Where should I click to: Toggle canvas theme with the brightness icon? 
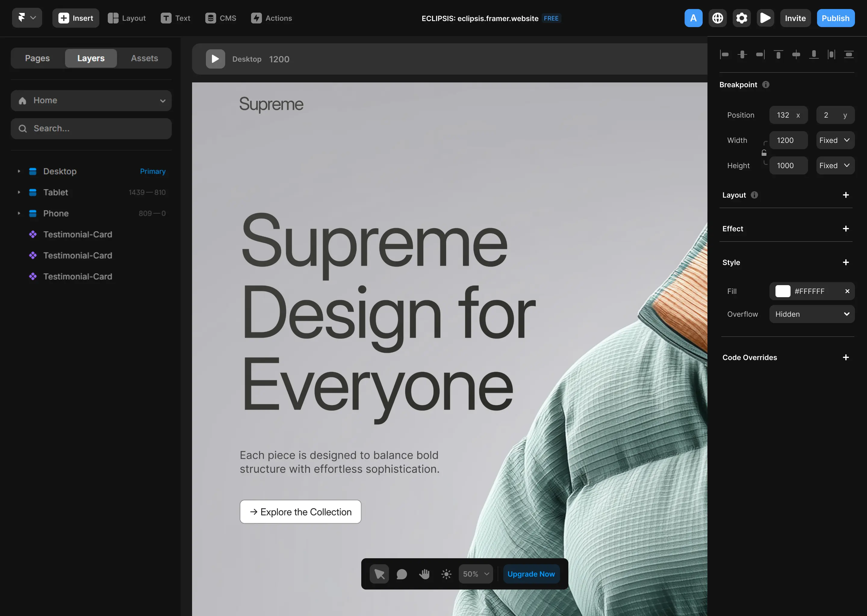click(x=446, y=574)
